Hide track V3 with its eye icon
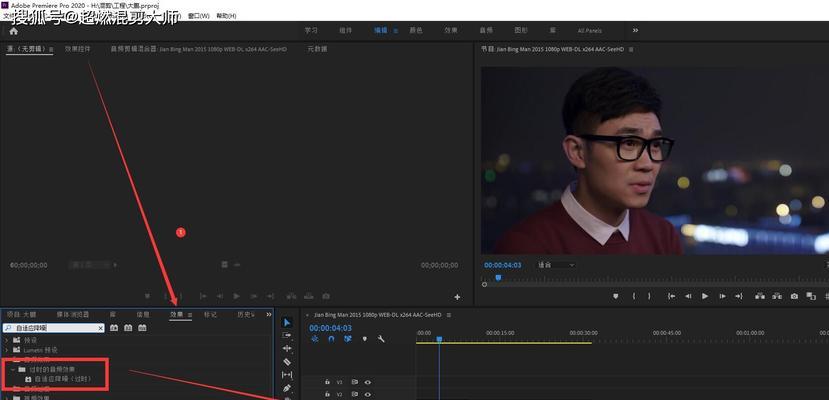The image size is (829, 400). (x=367, y=382)
